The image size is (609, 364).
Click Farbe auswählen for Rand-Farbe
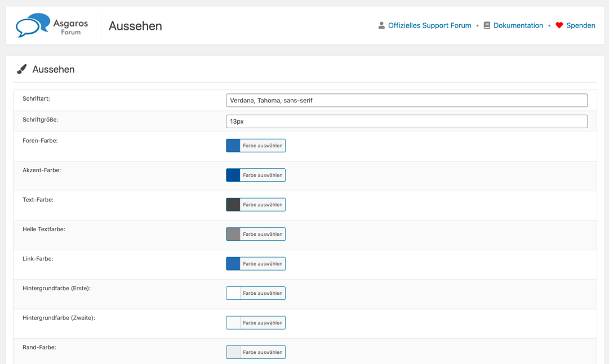tap(263, 352)
